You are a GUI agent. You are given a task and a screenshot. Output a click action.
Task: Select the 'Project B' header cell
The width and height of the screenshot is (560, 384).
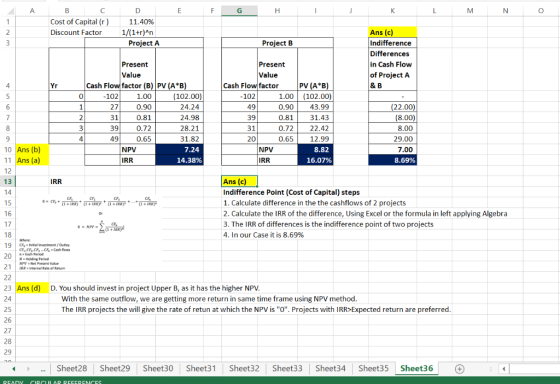278,43
